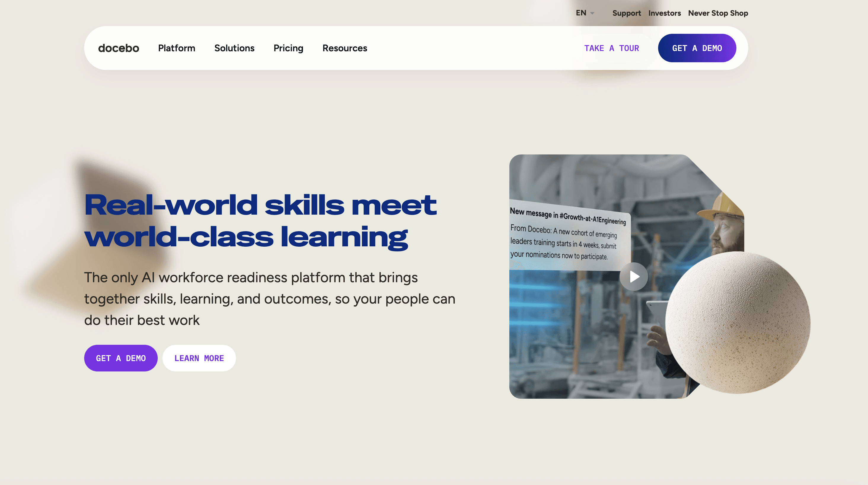Click the textured sphere graphic
The width and height of the screenshot is (868, 485).
point(738,323)
